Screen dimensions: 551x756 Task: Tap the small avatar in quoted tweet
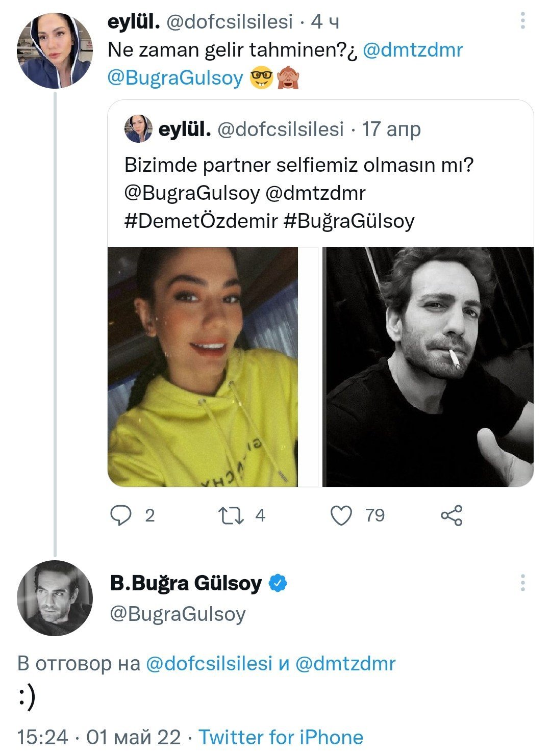pos(138,129)
